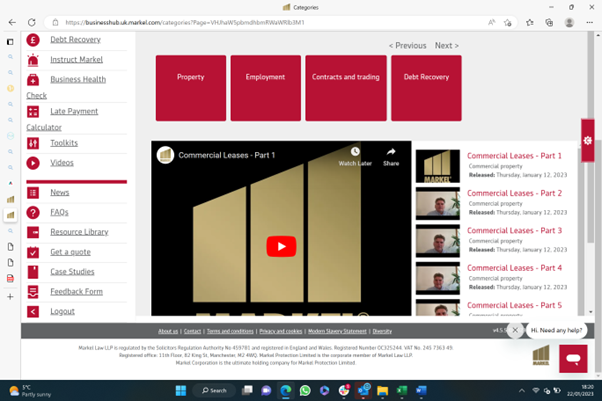The width and height of the screenshot is (602, 401).
Task: Select the Employment category tile
Action: (266, 88)
